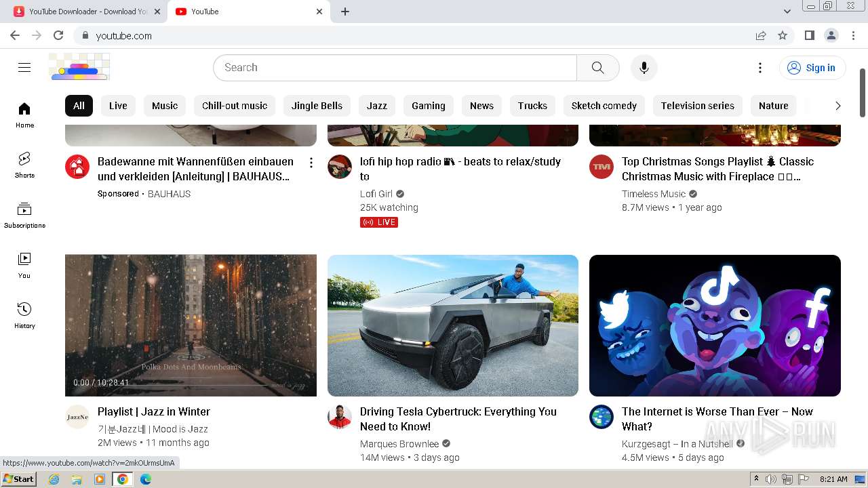Open 기분Jazz네 | Mood is Jazz channel
Viewport: 868px width, 488px height.
[x=153, y=429]
